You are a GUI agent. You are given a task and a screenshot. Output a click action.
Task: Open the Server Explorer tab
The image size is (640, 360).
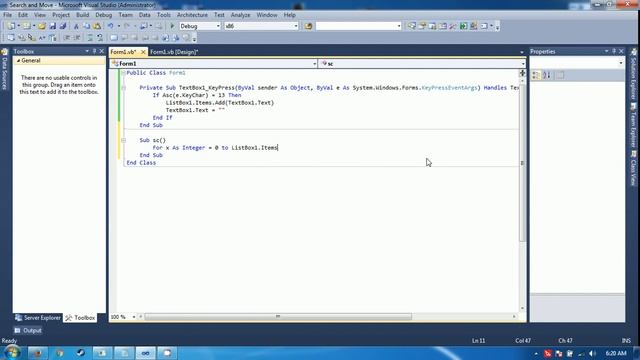point(38,318)
